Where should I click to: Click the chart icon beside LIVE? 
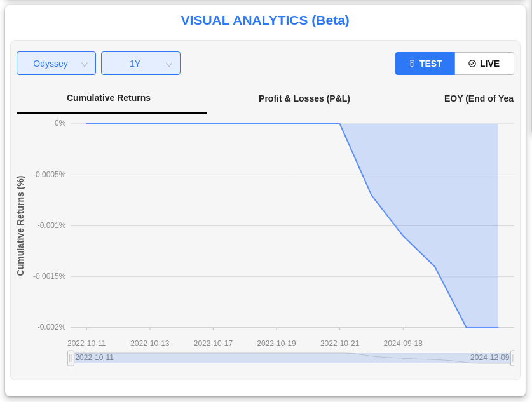tap(472, 64)
